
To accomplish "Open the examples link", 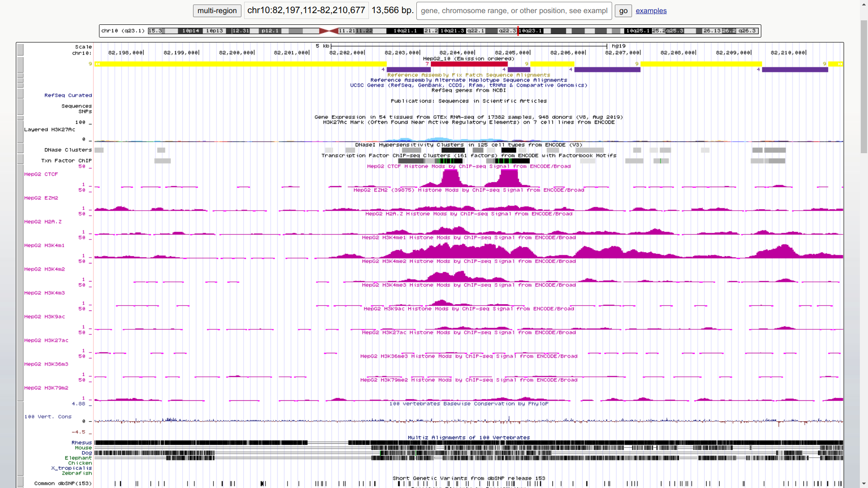I will (651, 11).
